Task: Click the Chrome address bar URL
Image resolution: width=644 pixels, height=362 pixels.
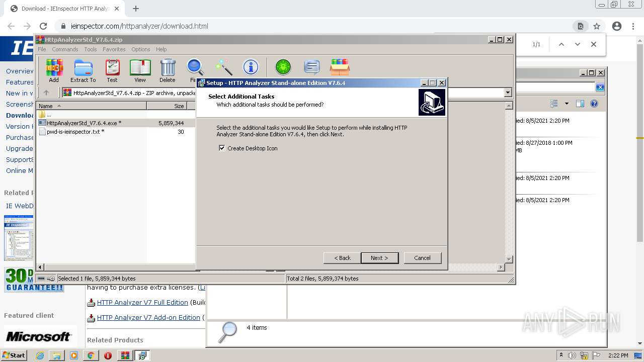Action: point(139,26)
